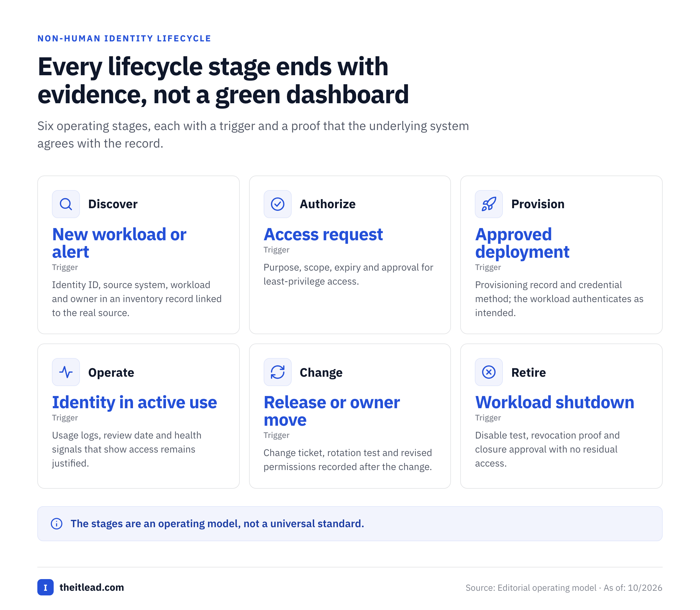Viewport: 700px width, 610px height.
Task: Click the 'Six operating stages' subtitle paragraph
Action: (x=253, y=135)
